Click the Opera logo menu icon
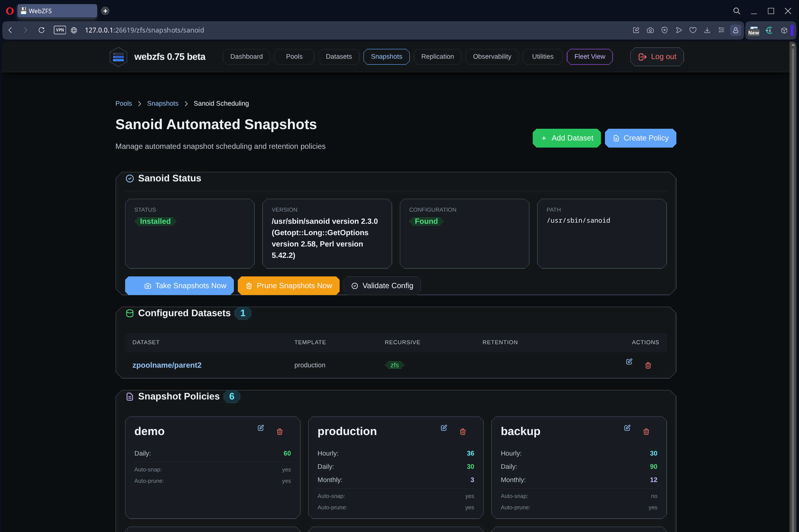This screenshot has width=799, height=532. 9,11
